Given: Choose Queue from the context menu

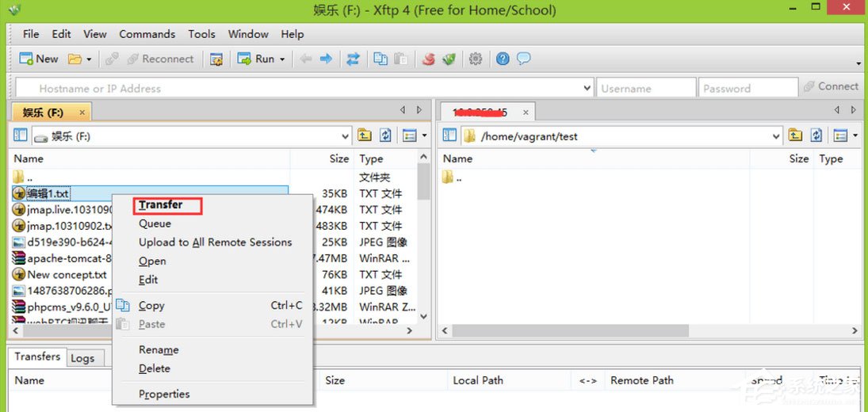Looking at the screenshot, I should [x=155, y=223].
